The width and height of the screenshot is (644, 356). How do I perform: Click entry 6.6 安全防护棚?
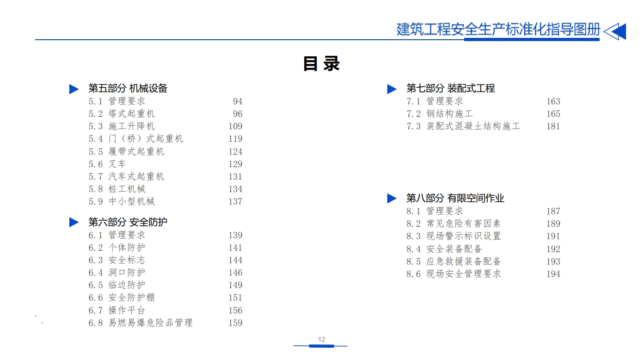pyautogui.click(x=122, y=297)
